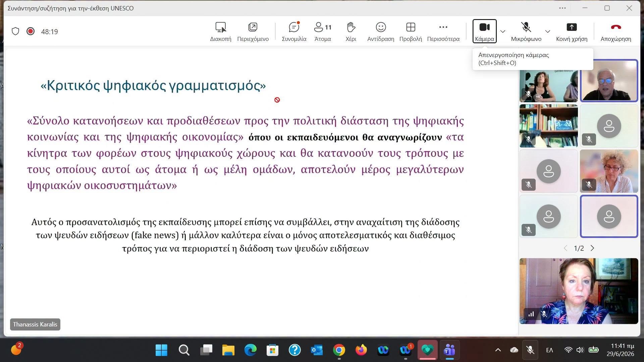Screen dimensions: 644x362
Task: Expand microphone options dropdown arrow
Action: (547, 32)
